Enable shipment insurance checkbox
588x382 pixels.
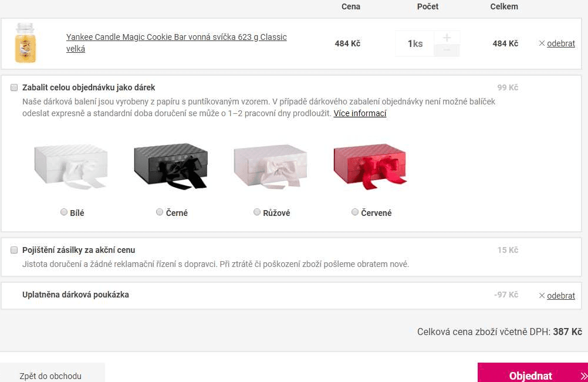[14, 250]
